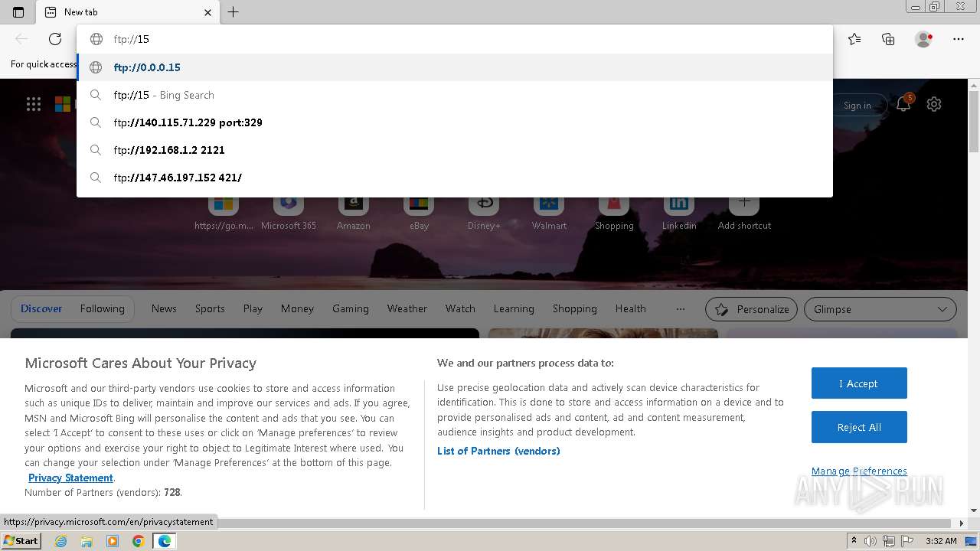Launch Chrome from taskbar
This screenshot has height=551, width=980.
pos(138,541)
